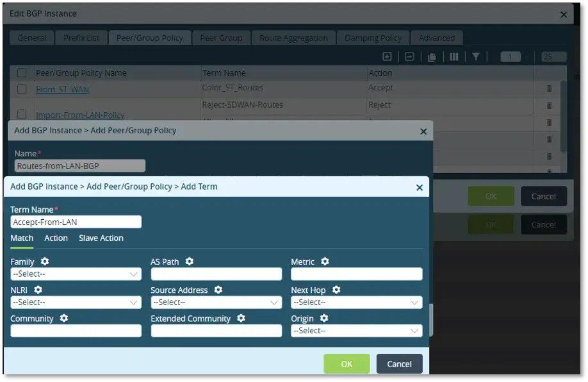
Task: Click the Extended Community gear icon
Action: (241, 318)
